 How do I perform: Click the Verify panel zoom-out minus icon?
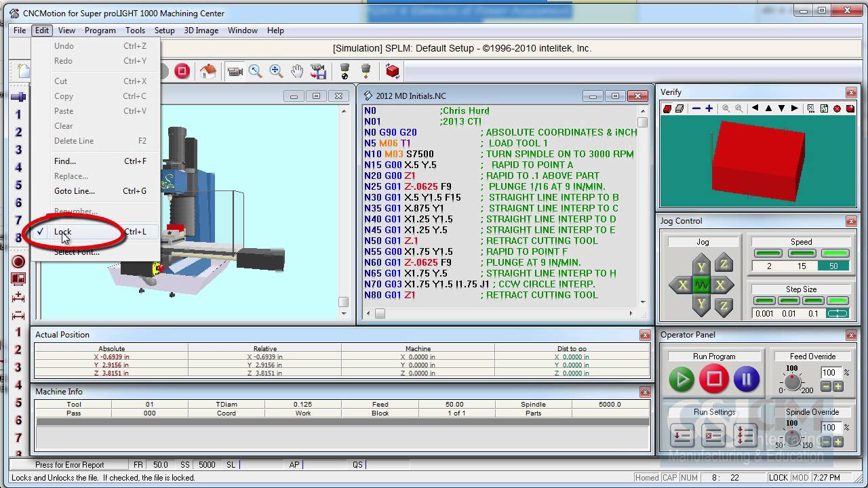696,108
